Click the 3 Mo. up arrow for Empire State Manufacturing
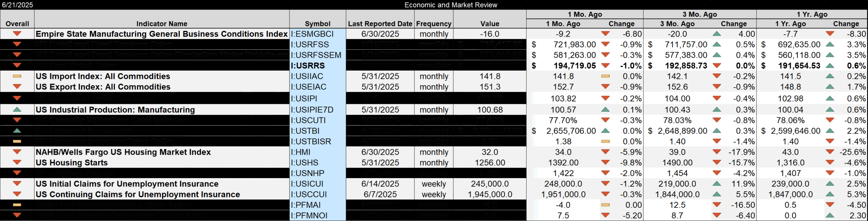The width and height of the screenshot is (868, 221). 716,34
